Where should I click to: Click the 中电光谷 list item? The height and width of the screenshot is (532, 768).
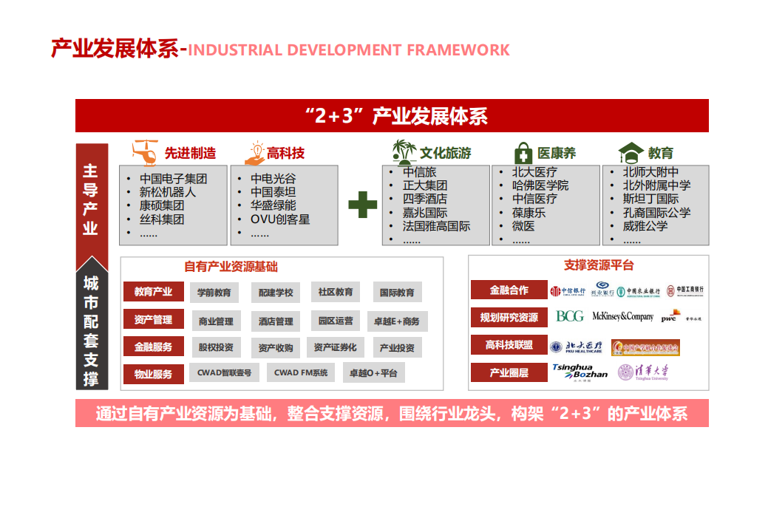click(273, 179)
